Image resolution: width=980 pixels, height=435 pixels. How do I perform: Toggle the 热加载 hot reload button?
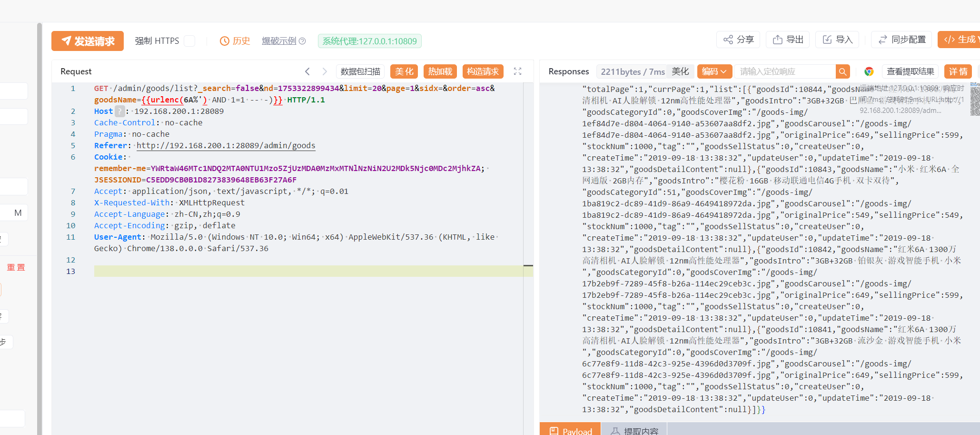pyautogui.click(x=440, y=71)
